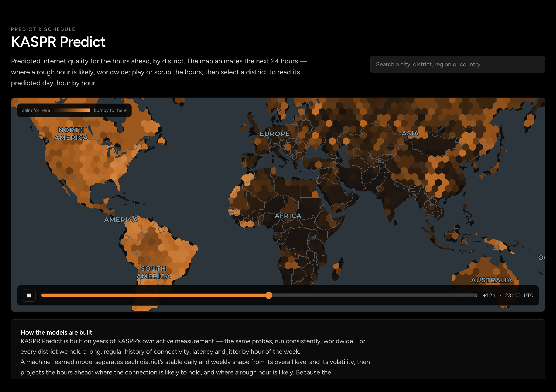Screen dimensions: 556x392
Task: Click the 'bumpy for here' legend label
Action: pyautogui.click(x=110, y=110)
